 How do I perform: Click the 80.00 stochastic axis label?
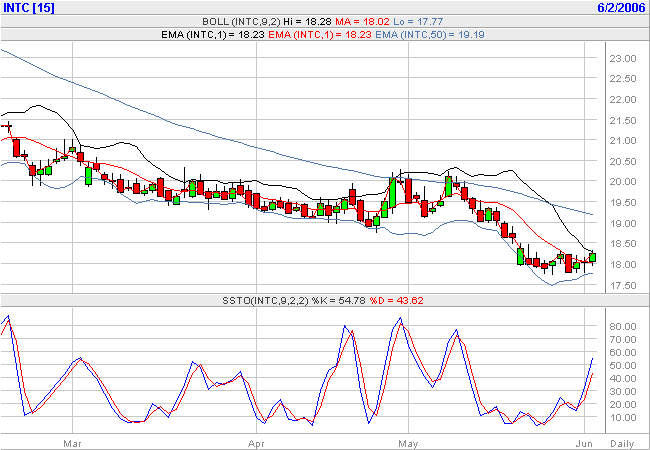(x=623, y=327)
